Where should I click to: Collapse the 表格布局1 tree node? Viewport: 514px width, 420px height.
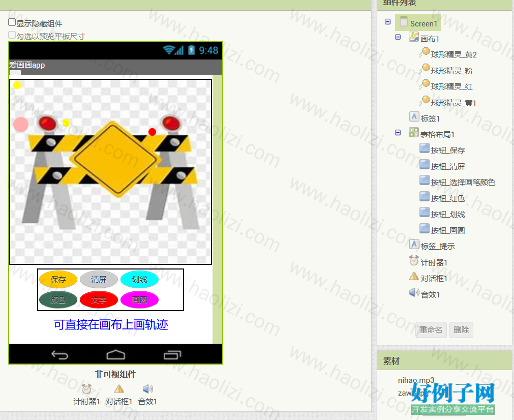coord(398,133)
